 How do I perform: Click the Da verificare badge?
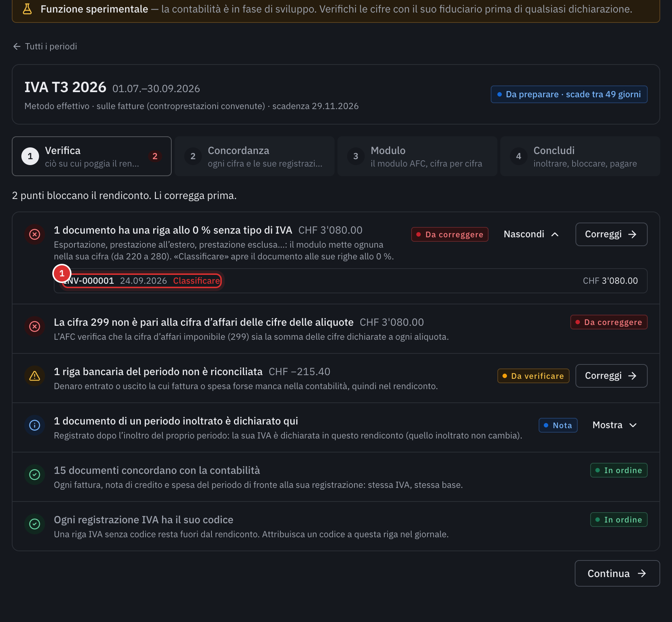tap(533, 376)
